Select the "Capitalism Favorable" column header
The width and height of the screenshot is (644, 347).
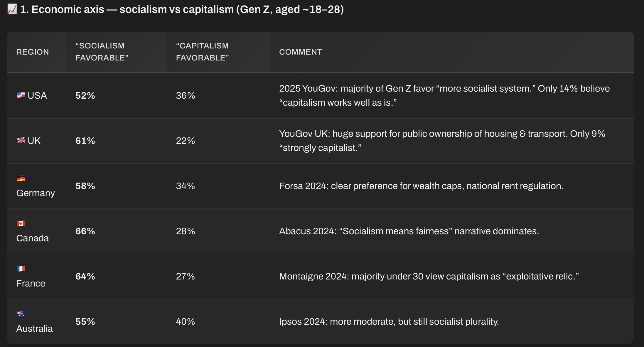[202, 52]
